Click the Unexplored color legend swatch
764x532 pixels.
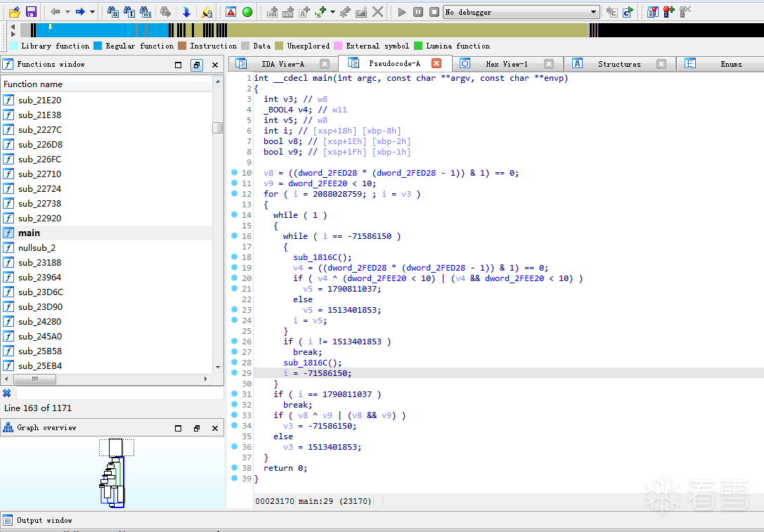(x=279, y=46)
